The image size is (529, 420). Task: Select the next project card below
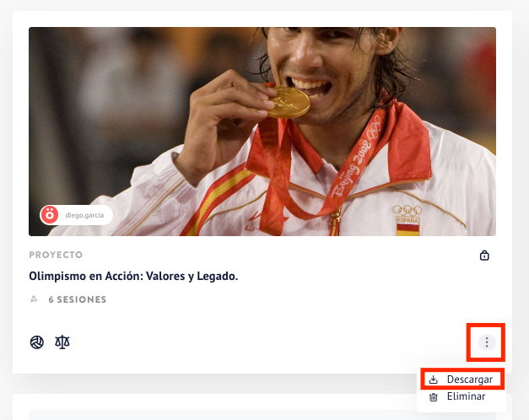tap(262, 407)
